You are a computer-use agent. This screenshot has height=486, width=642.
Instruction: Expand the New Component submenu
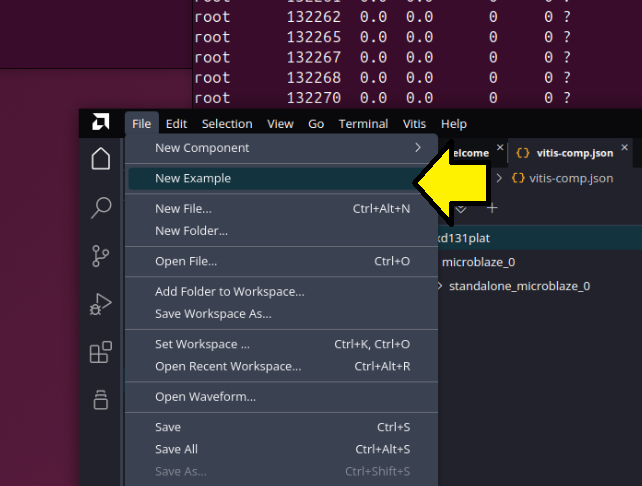[x=417, y=148]
